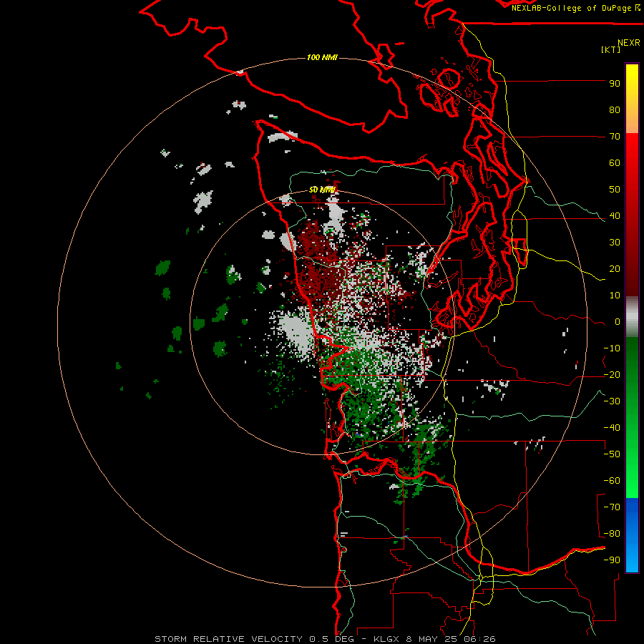Click the dark red band near 20
The width and height of the screenshot is (644, 644).
tap(632, 269)
